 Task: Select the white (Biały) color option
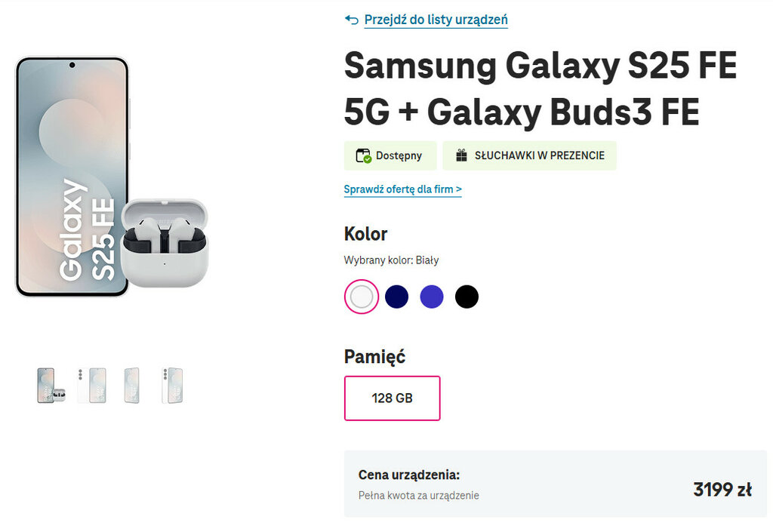362,297
